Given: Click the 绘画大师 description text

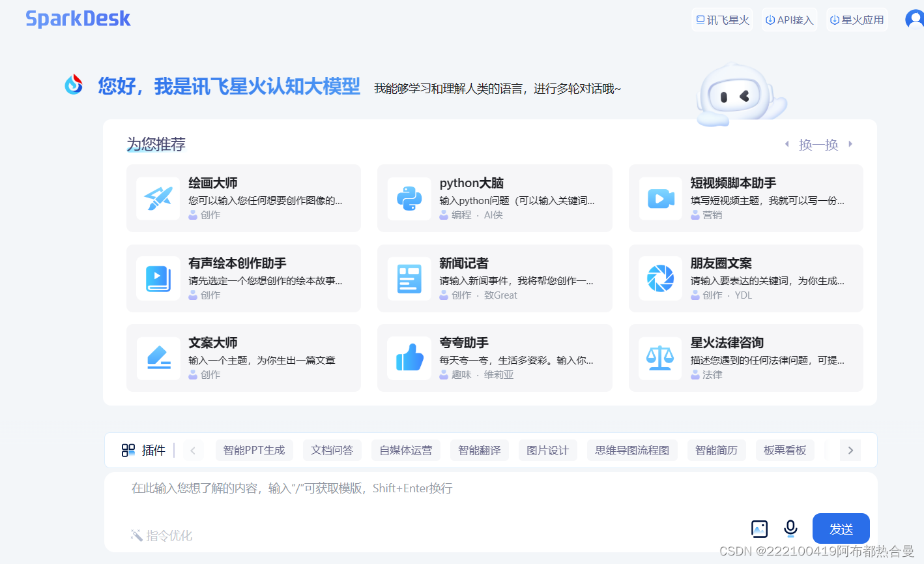Looking at the screenshot, I should 265,200.
